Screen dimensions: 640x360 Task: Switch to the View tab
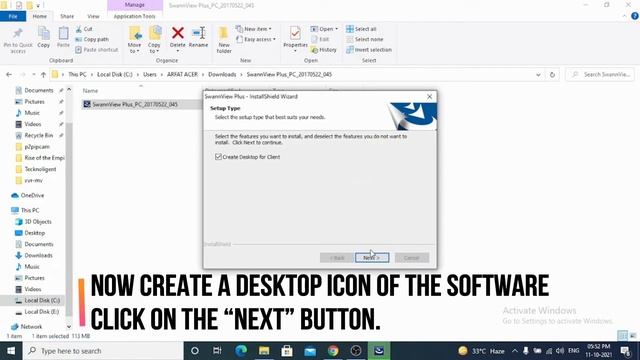pyautogui.click(x=93, y=16)
